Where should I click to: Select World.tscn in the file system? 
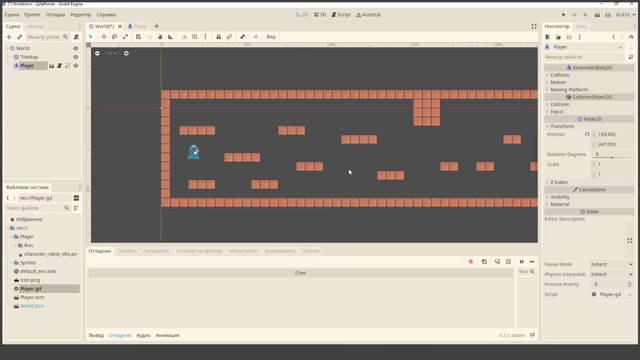tap(32, 306)
